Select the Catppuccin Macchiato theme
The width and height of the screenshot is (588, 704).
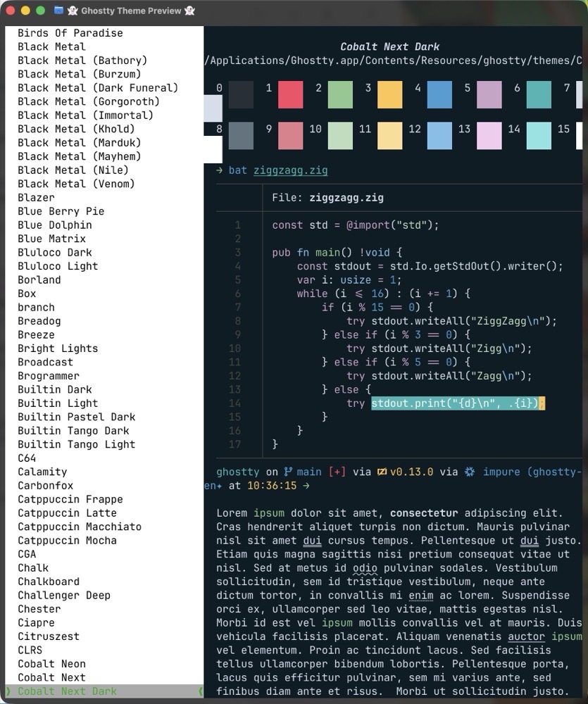[80, 527]
